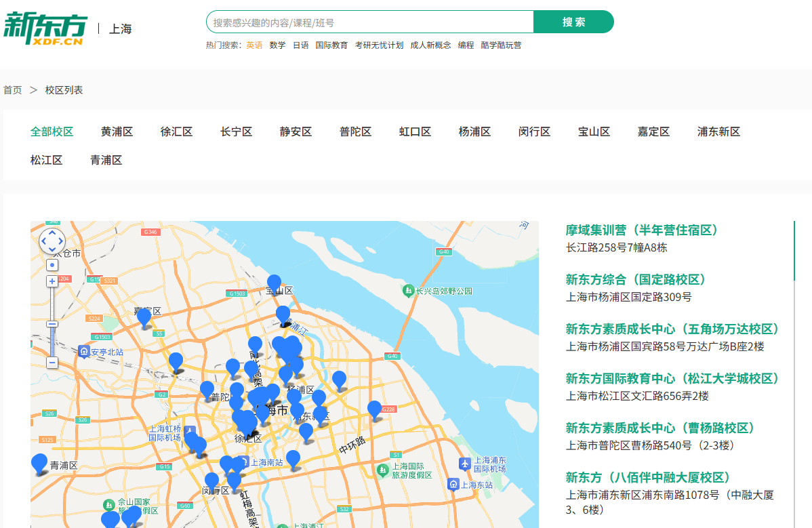Open 新东方素质成长中心（曹杨路校区） campus
This screenshot has height=528, width=812.
(x=660, y=428)
